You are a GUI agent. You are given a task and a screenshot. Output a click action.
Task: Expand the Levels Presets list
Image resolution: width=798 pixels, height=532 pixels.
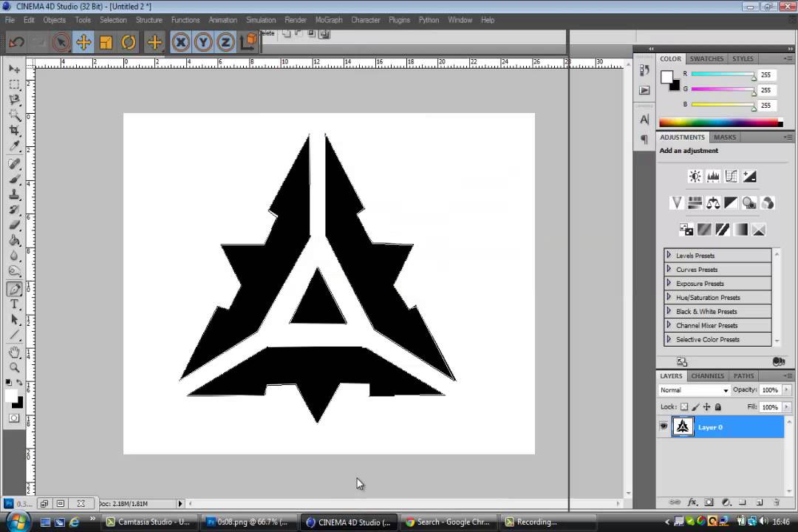[669, 256]
